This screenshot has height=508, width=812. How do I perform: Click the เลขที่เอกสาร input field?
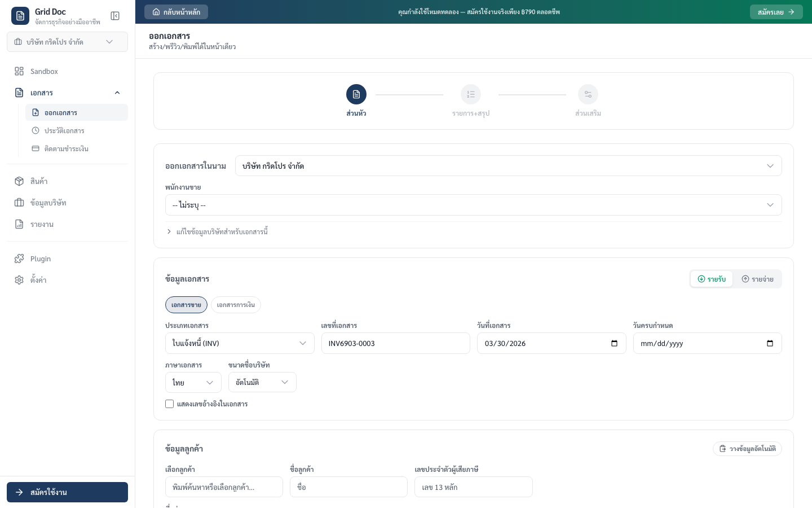pos(395,343)
